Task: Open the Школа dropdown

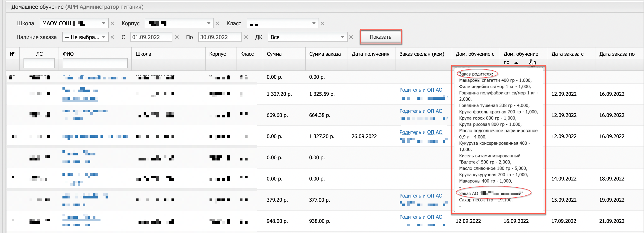Action: click(x=103, y=23)
